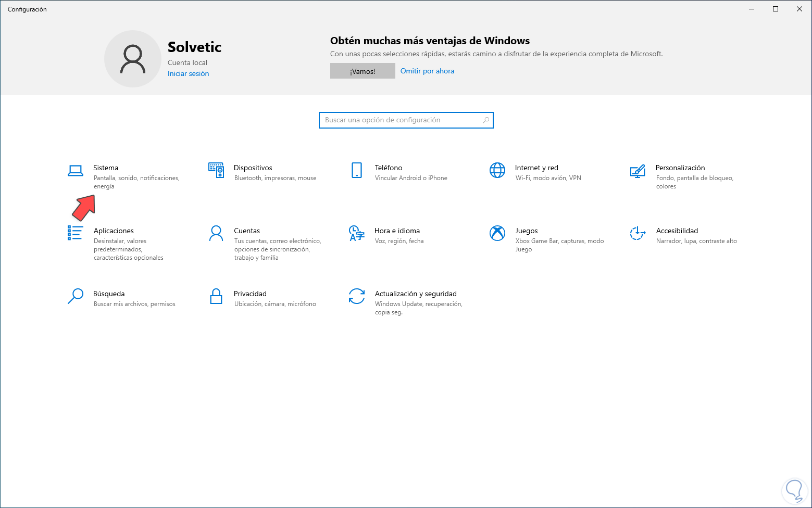Viewport: 812px width, 508px height.
Task: Open the Privacidad category title
Action: click(x=250, y=294)
